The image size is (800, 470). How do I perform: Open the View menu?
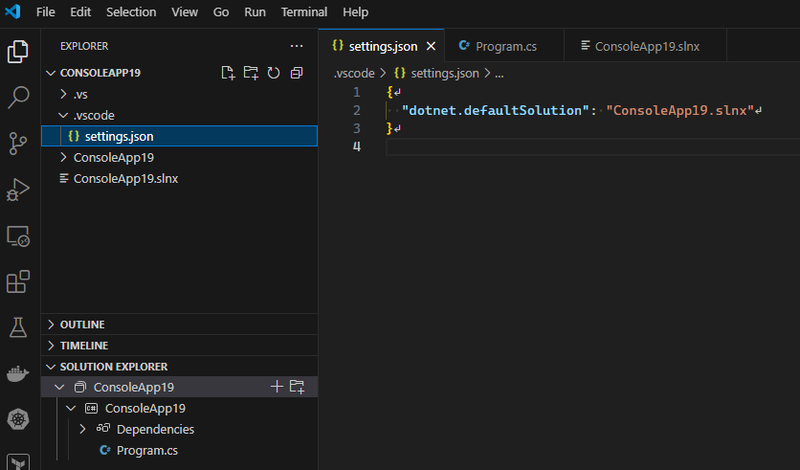185,12
